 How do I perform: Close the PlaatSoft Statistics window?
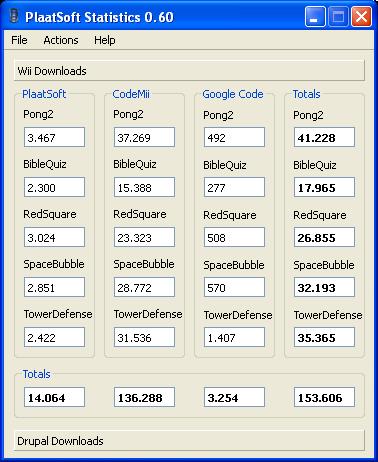pyautogui.click(x=361, y=17)
